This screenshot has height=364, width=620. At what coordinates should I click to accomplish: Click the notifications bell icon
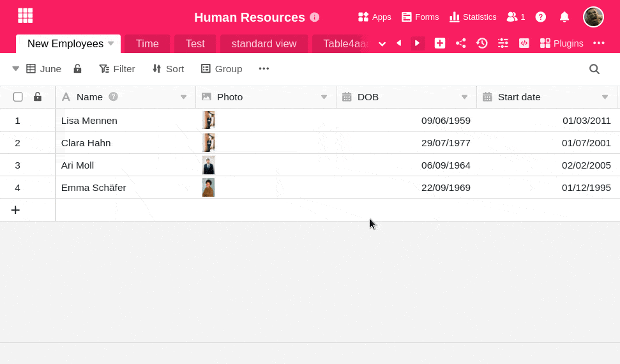pos(564,17)
